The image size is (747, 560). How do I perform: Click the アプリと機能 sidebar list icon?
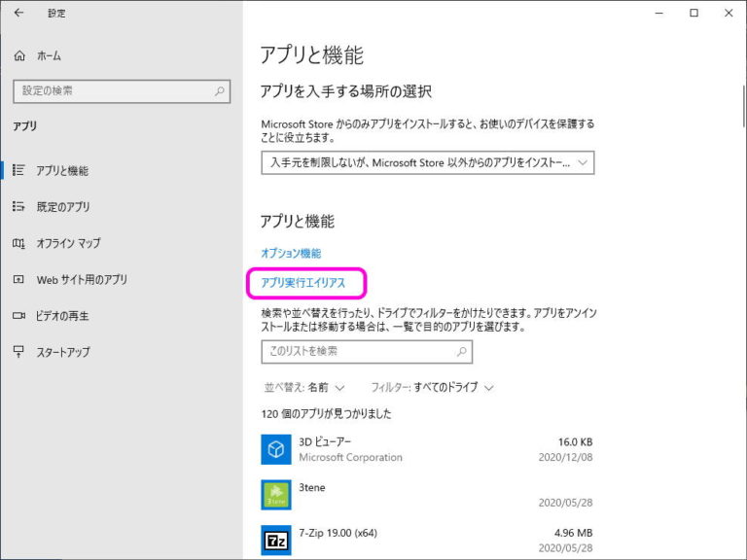coord(18,170)
